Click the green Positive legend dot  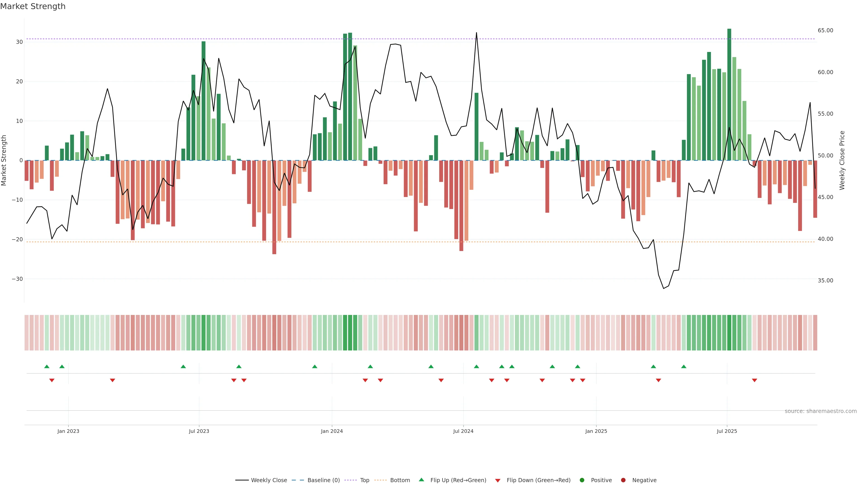coord(582,480)
